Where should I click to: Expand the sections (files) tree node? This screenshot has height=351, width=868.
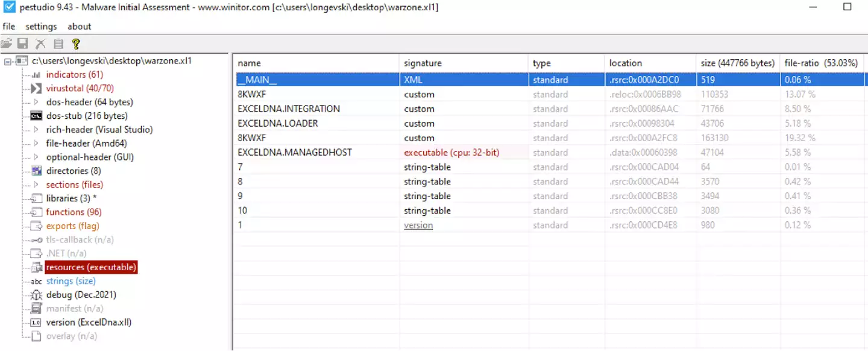point(36,185)
